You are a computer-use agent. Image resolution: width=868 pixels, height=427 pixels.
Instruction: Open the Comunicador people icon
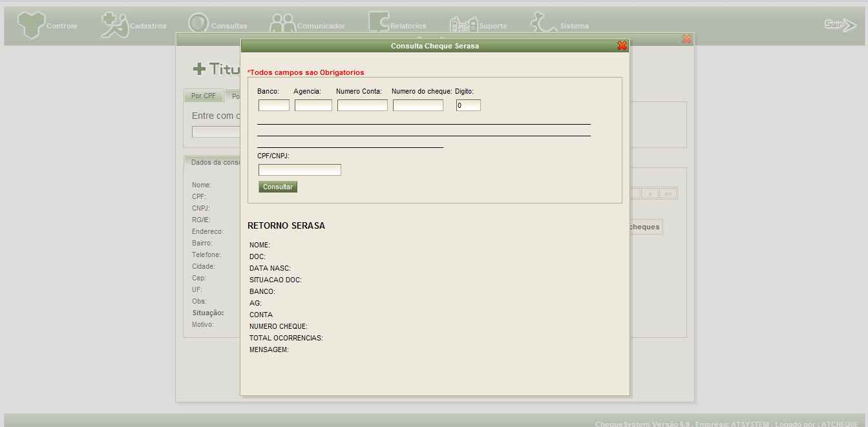click(x=282, y=24)
